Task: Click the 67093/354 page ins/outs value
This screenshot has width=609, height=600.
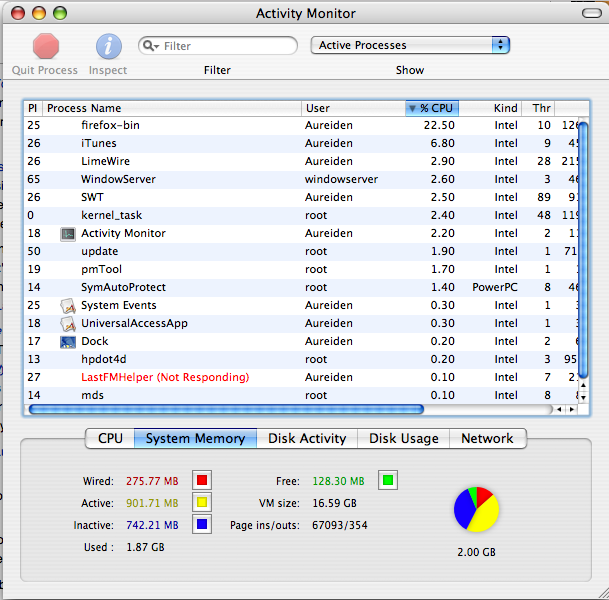Action: (339, 525)
